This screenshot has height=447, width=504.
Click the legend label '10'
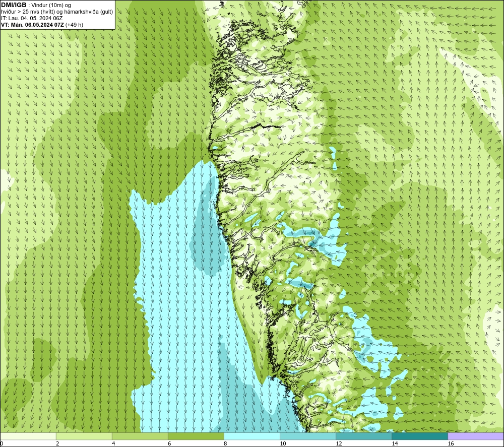(x=283, y=443)
